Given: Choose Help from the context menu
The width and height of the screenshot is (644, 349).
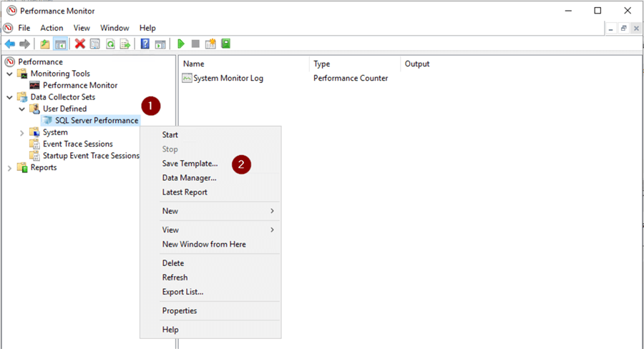Looking at the screenshot, I should (x=170, y=330).
